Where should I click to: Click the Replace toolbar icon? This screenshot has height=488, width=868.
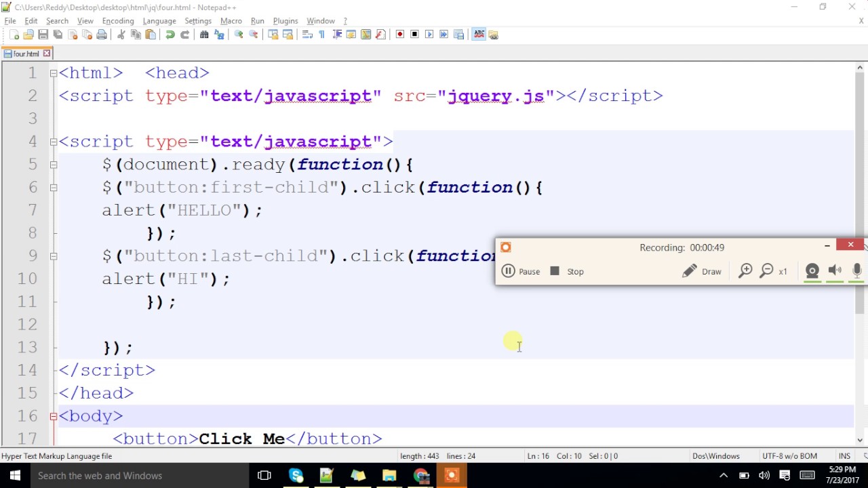click(219, 35)
